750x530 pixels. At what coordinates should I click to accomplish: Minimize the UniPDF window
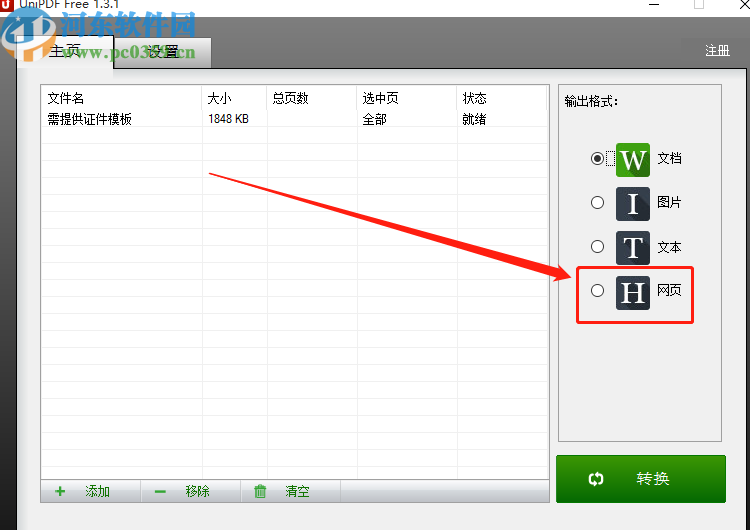(x=654, y=4)
